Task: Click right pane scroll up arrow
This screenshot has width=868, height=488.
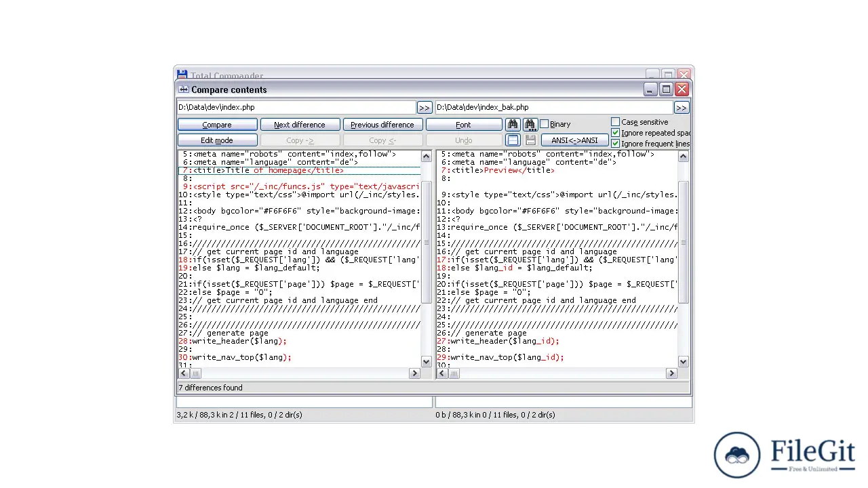Action: tap(684, 157)
